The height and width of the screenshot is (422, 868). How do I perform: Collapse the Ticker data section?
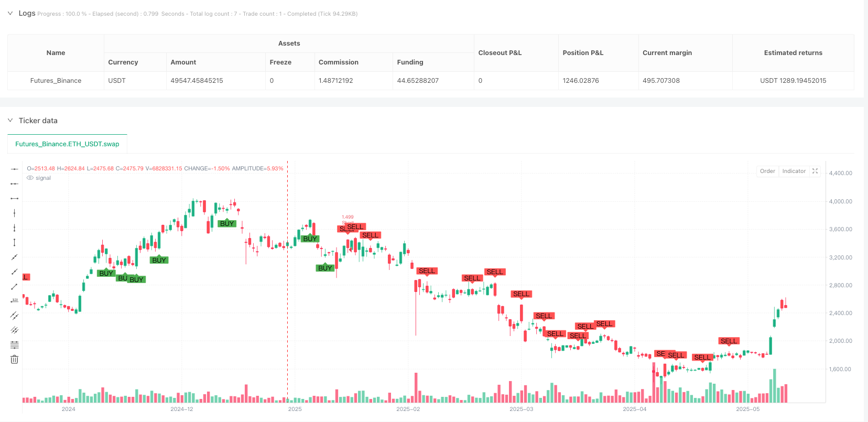tap(10, 121)
